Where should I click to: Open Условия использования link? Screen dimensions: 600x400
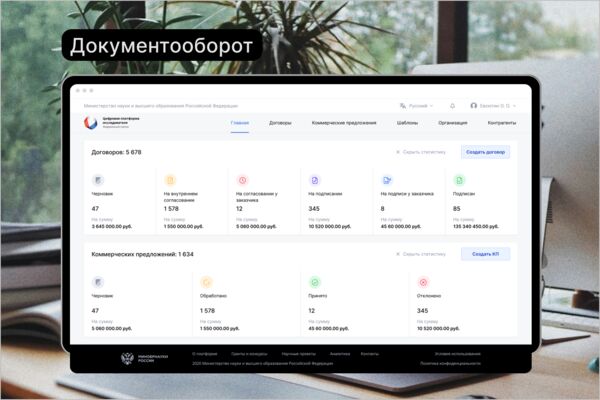[x=457, y=354]
